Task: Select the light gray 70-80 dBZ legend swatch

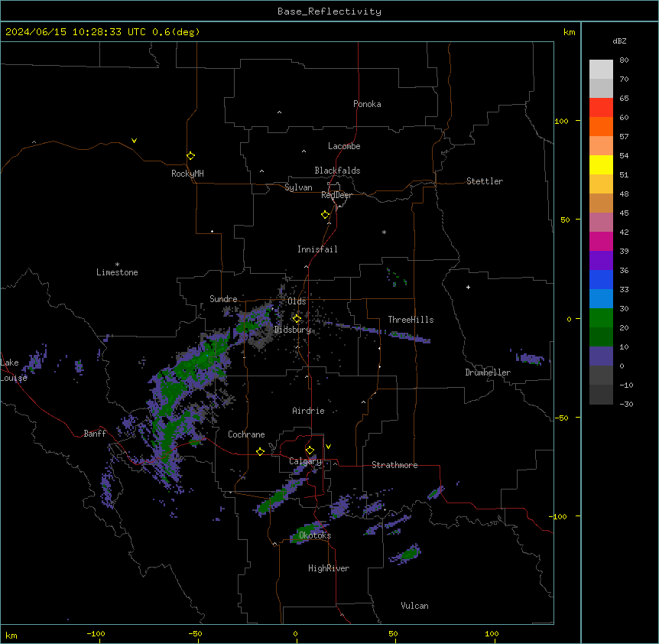Action: click(x=601, y=70)
